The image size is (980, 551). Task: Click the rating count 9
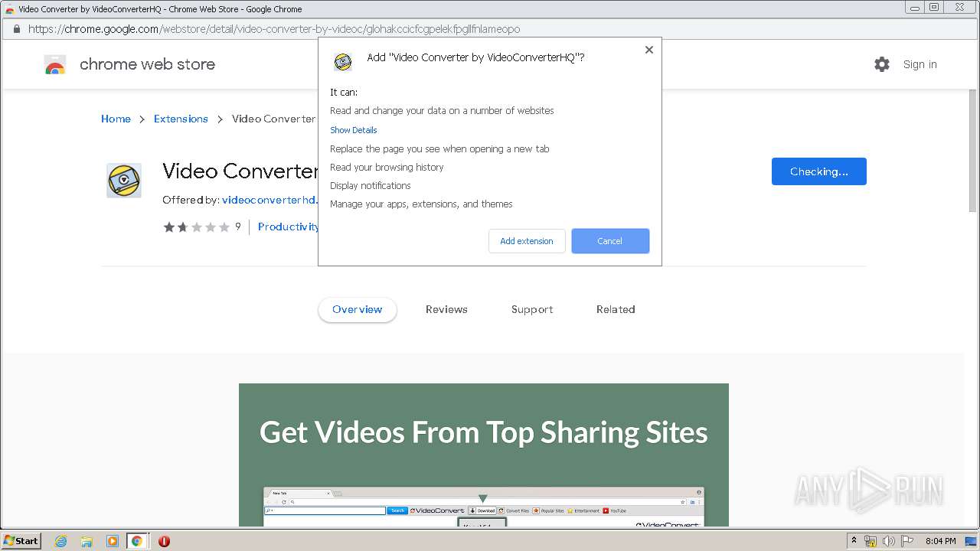tap(238, 227)
